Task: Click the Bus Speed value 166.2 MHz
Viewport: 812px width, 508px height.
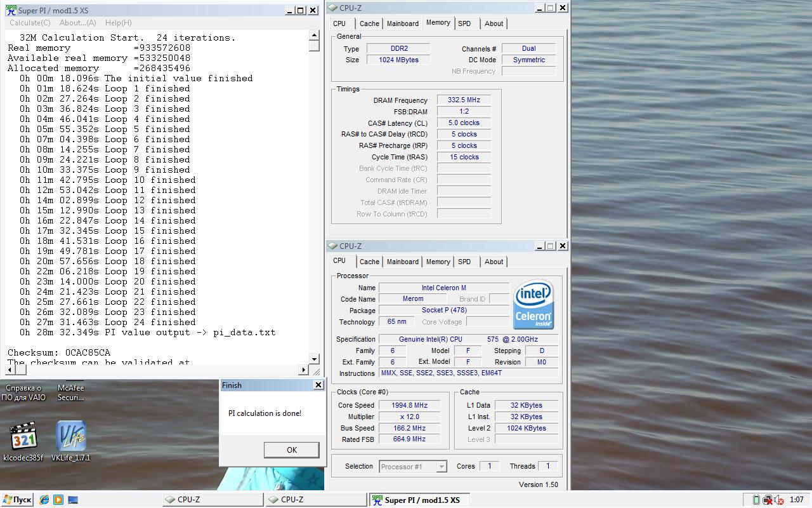Action: pyautogui.click(x=409, y=428)
